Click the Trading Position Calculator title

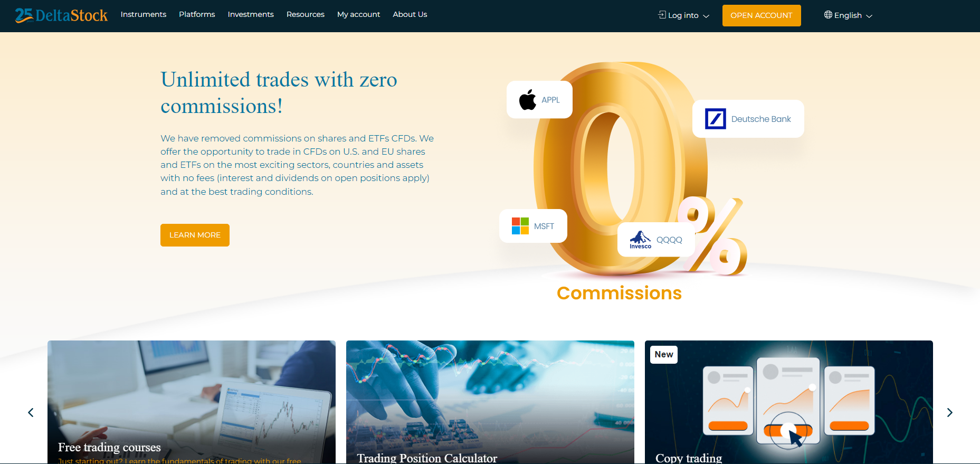tap(427, 458)
